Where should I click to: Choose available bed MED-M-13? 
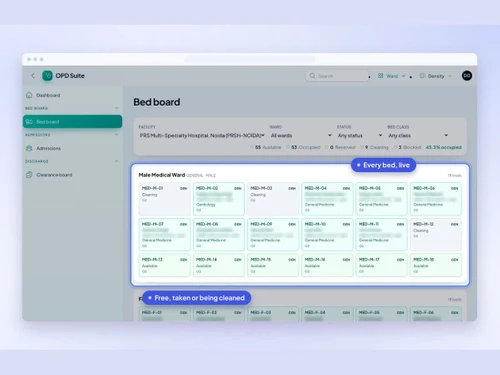click(164, 265)
